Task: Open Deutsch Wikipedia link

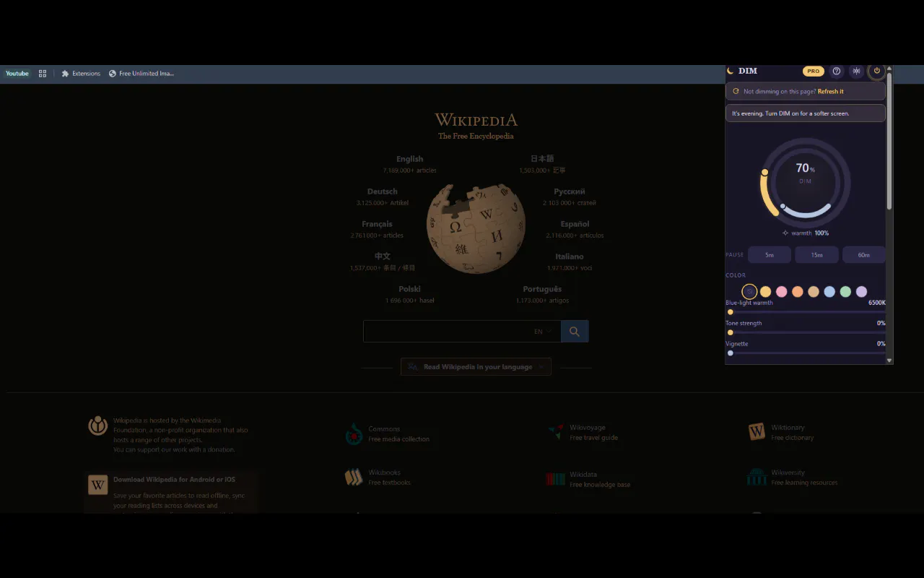Action: [x=382, y=191]
